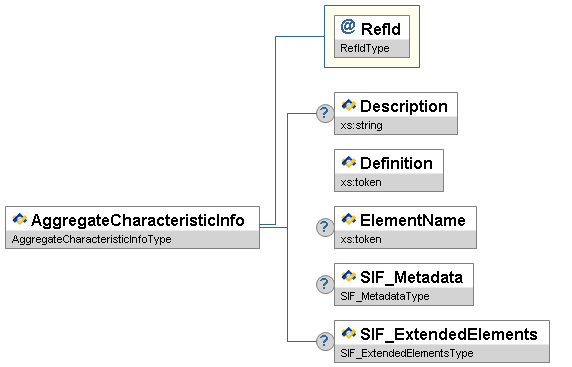Click the AggregateCharacteristicInfo element icon
Screen dimensions: 572x367
point(19,219)
